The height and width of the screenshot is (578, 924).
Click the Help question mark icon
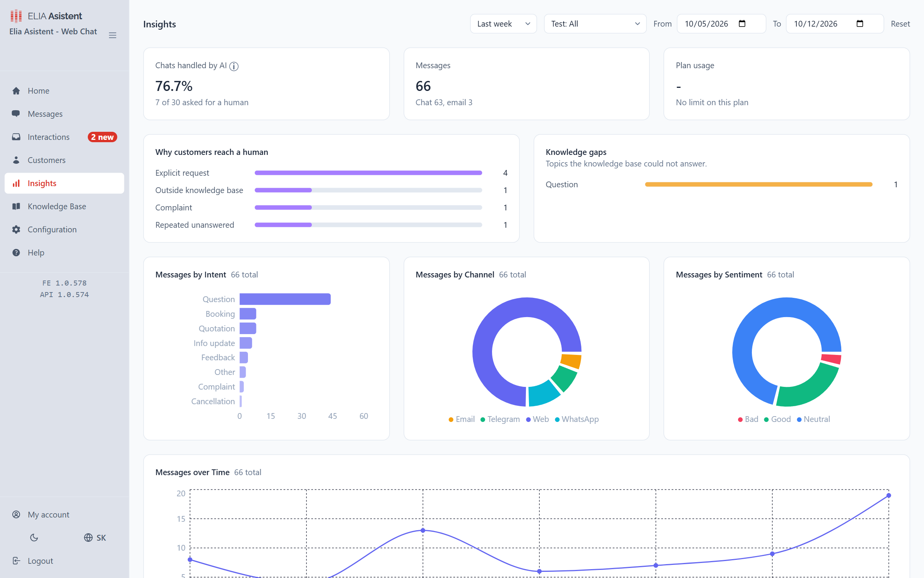[16, 253]
